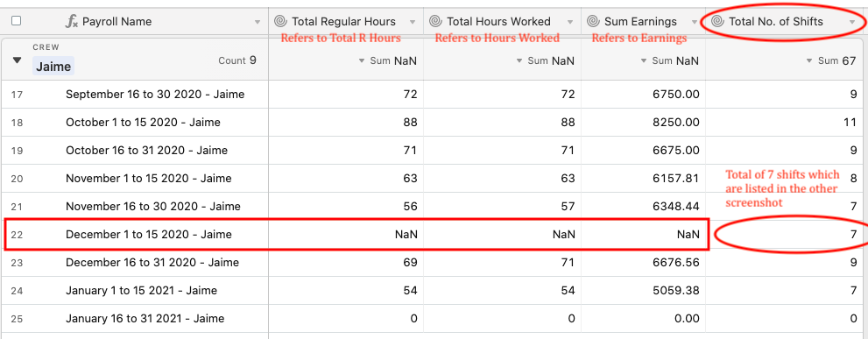The image size is (868, 339).
Task: Click the formula icon beside Payroll Name
Action: point(72,22)
